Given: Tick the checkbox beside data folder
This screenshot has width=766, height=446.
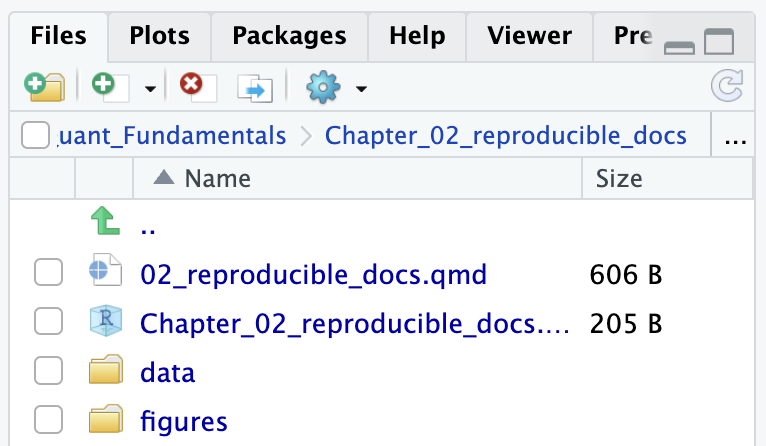Looking at the screenshot, I should (48, 370).
